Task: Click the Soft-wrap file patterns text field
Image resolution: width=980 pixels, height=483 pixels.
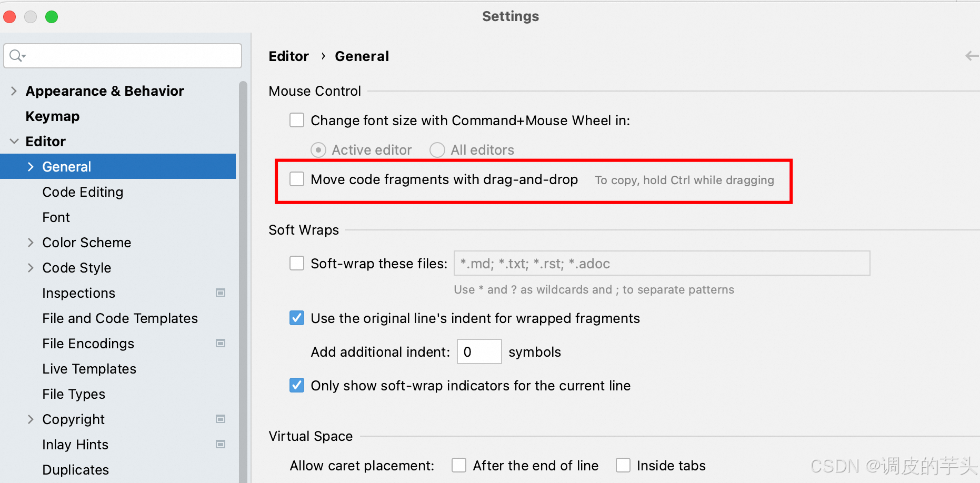Action: (x=661, y=263)
